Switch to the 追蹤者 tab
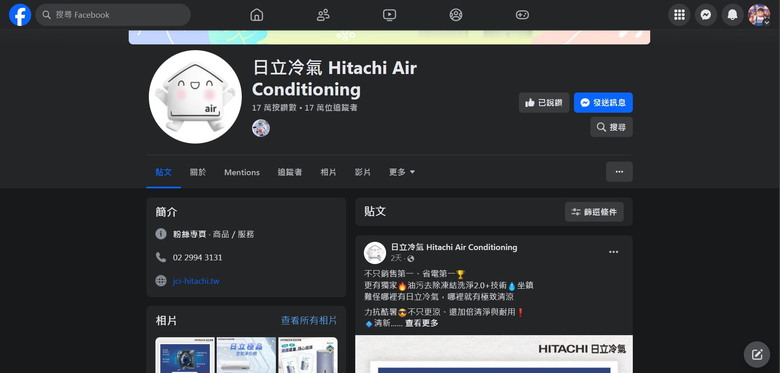780x373 pixels. 290,172
